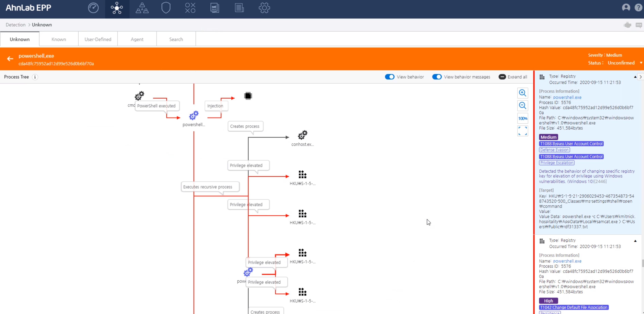644x314 pixels.
Task: Click the Detection breadcrumb link
Action: [x=15, y=25]
